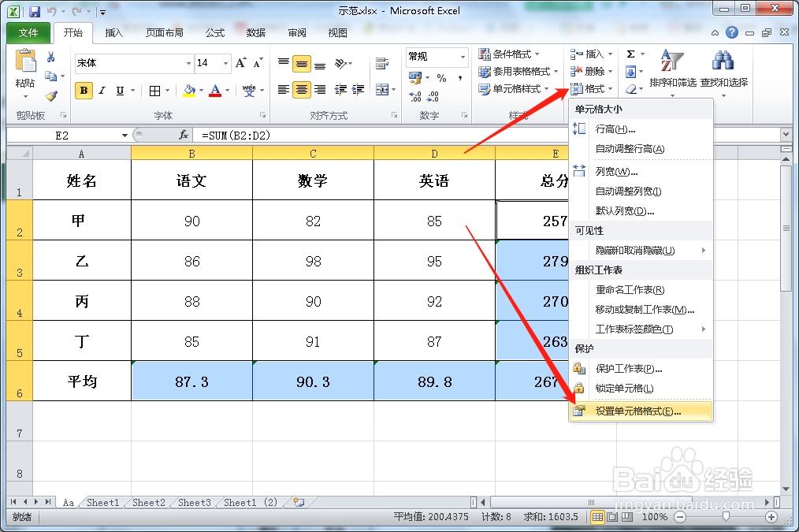Open Sort and Filter (排序和筛选)
The height and width of the screenshot is (532, 799).
(x=673, y=73)
